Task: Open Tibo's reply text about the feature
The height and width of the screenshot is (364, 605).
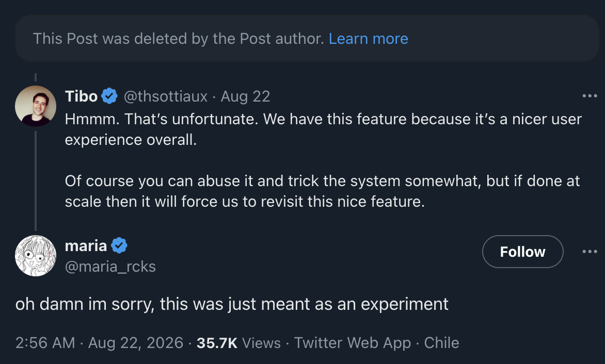Action: click(323, 160)
